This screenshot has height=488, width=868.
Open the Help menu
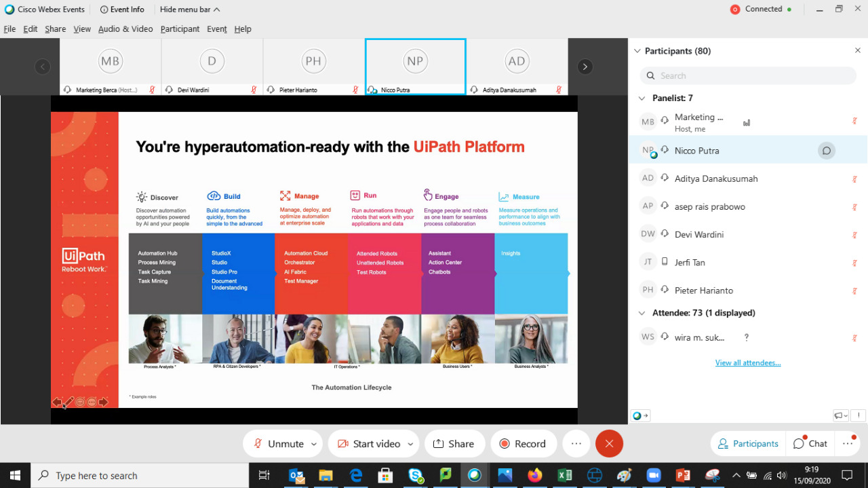(243, 29)
